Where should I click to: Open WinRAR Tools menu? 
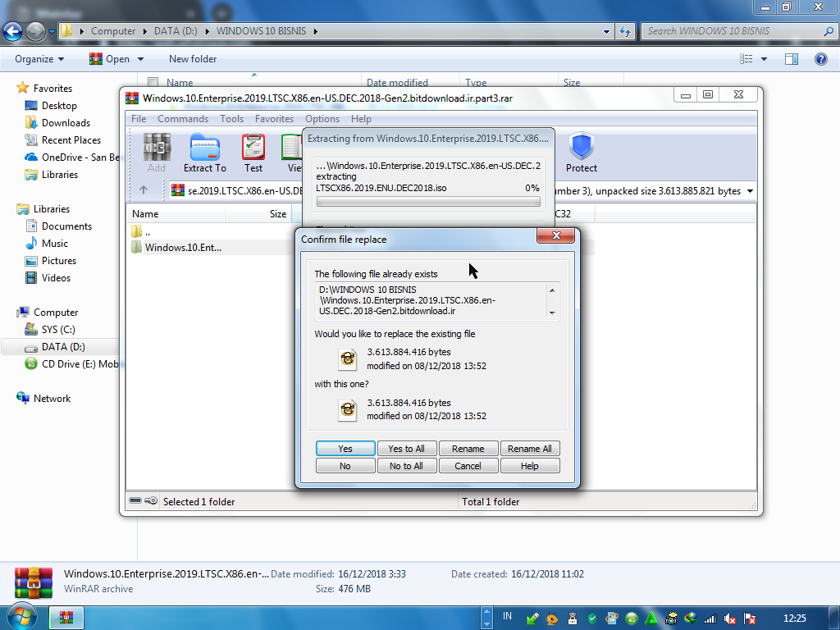(231, 119)
